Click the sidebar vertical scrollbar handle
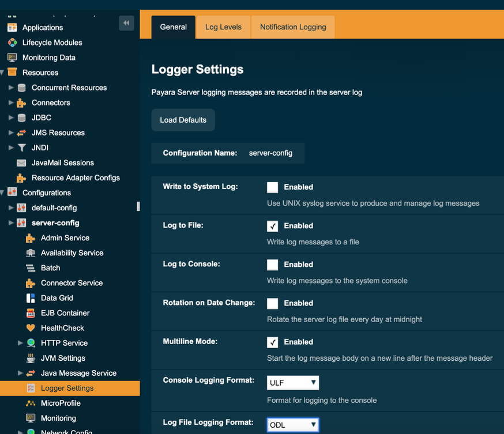 coord(138,206)
